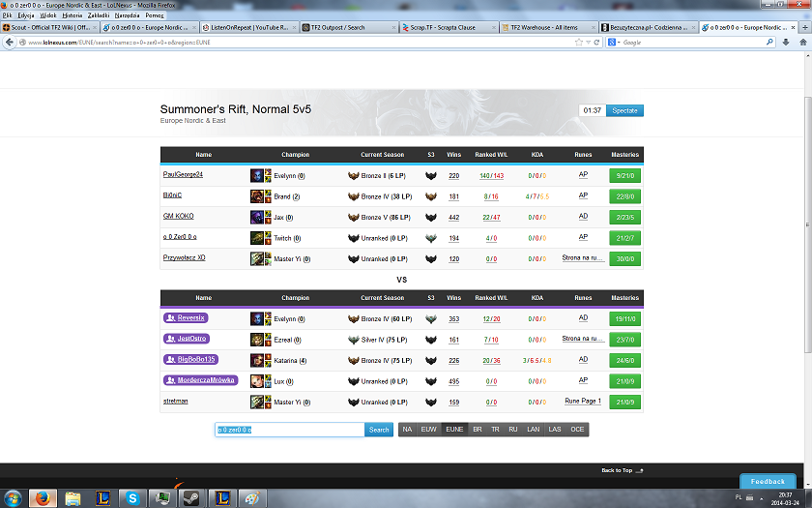812x508 pixels.
Task: Select the LAN region button
Action: (x=534, y=430)
